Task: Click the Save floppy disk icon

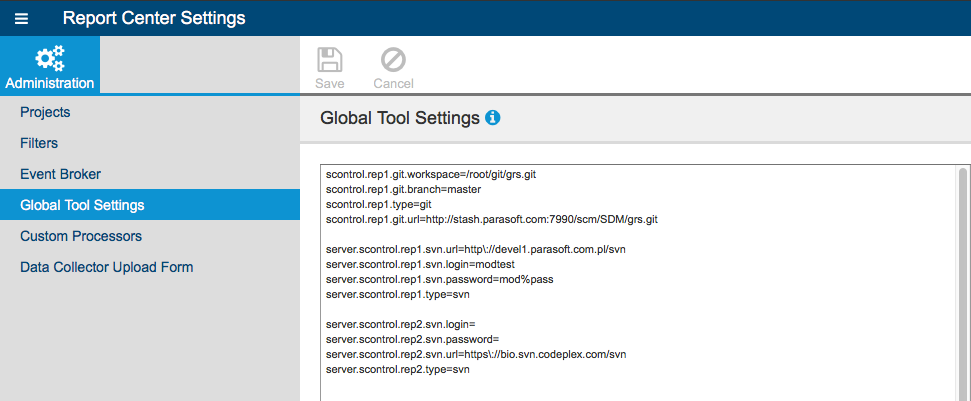Action: click(x=329, y=60)
